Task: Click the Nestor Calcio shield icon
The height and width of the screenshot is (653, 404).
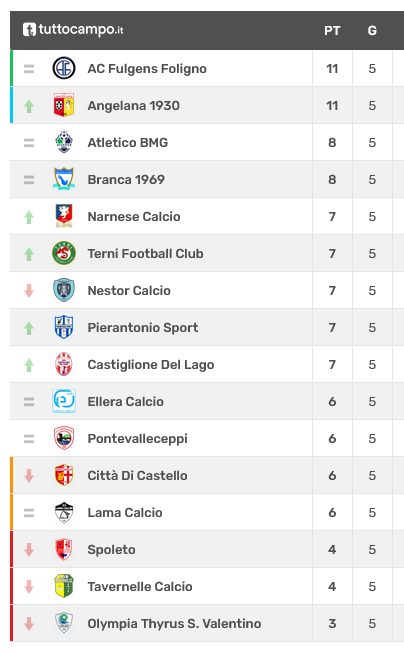Action: [x=64, y=290]
